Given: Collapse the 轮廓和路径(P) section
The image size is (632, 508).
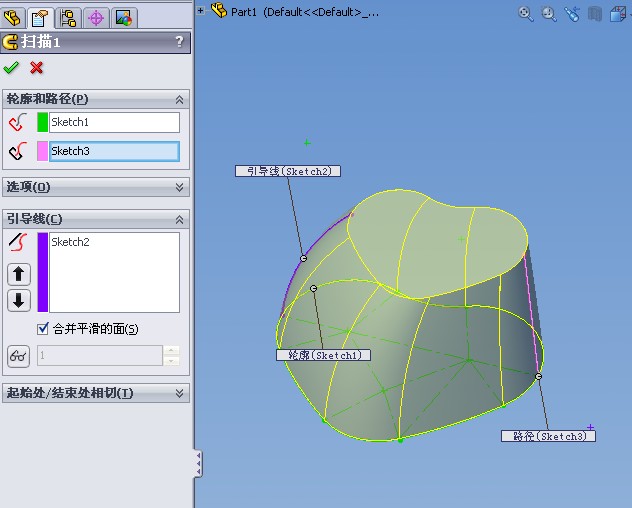Looking at the screenshot, I should pos(179,100).
